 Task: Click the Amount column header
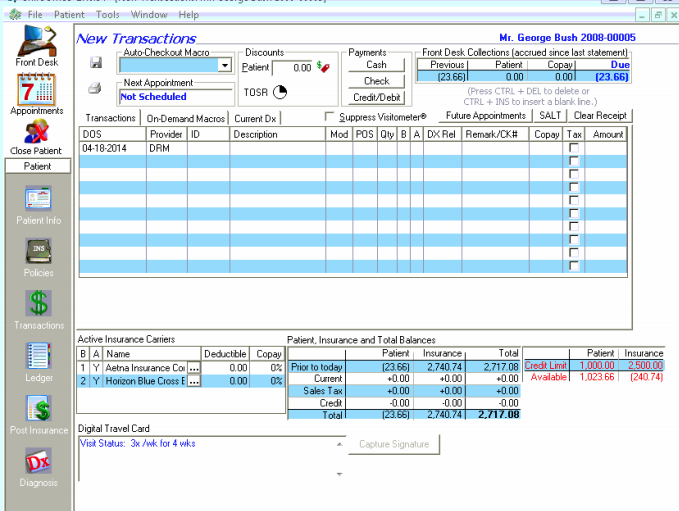point(606,134)
